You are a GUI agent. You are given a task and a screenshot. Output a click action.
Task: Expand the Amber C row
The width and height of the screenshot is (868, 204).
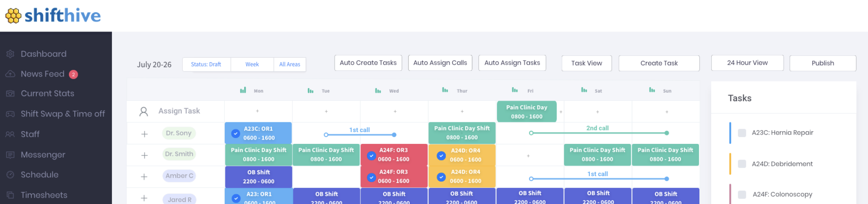pos(144,177)
